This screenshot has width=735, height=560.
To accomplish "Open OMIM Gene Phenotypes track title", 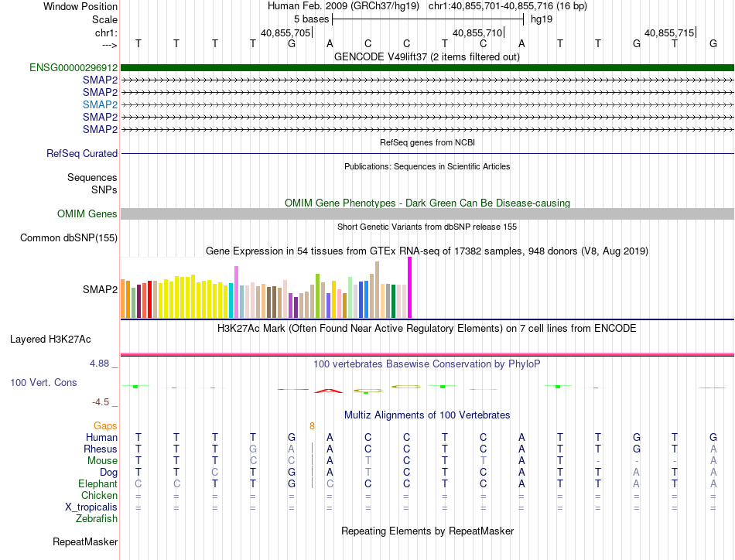I will click(x=427, y=203).
